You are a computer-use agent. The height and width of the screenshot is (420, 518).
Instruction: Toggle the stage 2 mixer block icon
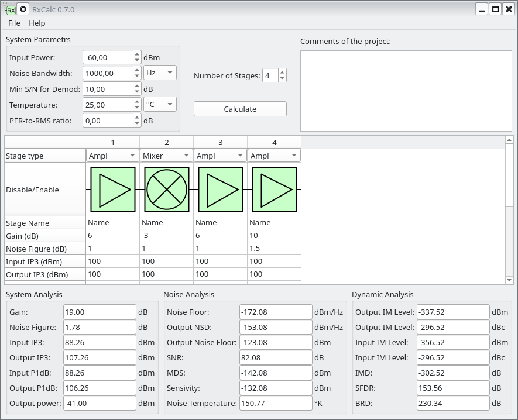pos(167,190)
